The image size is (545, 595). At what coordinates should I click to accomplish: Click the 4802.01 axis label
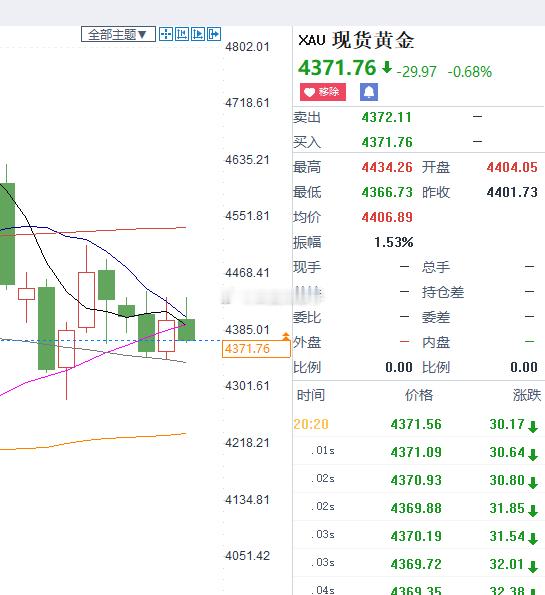247,47
